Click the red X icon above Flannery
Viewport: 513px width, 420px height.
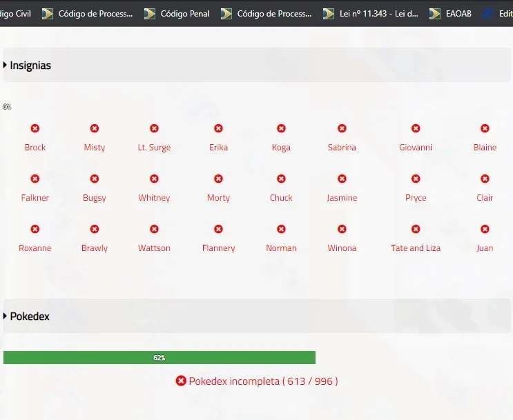[219, 229]
